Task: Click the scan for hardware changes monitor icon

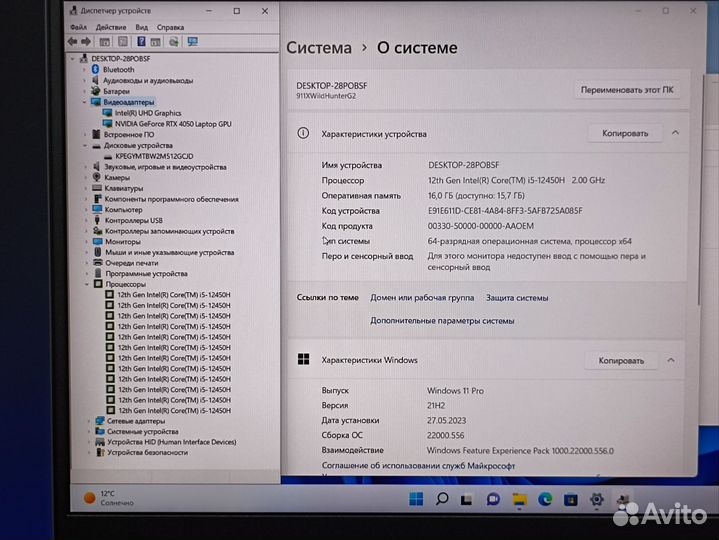Action: [193, 42]
